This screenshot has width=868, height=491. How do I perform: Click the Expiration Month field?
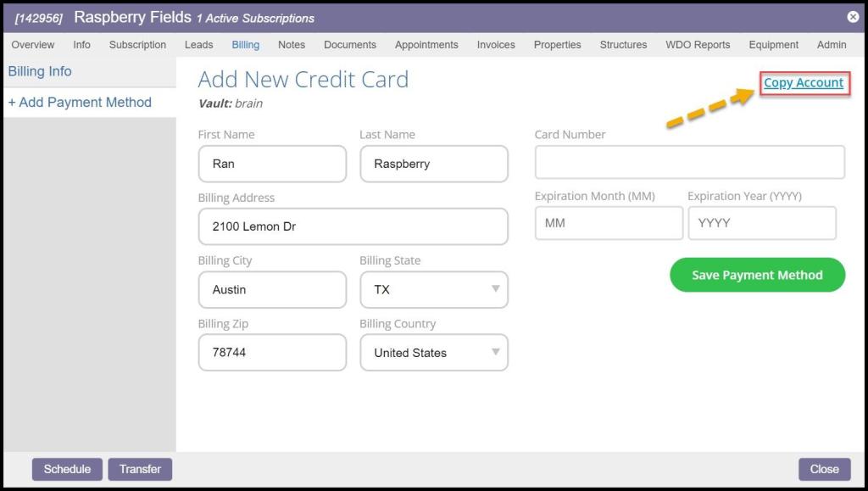[608, 223]
